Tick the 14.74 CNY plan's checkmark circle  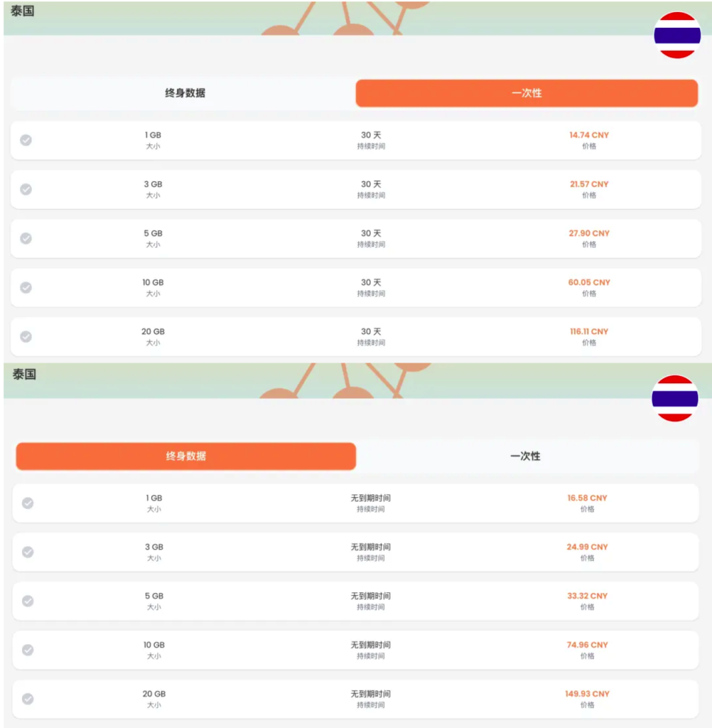[x=26, y=140]
